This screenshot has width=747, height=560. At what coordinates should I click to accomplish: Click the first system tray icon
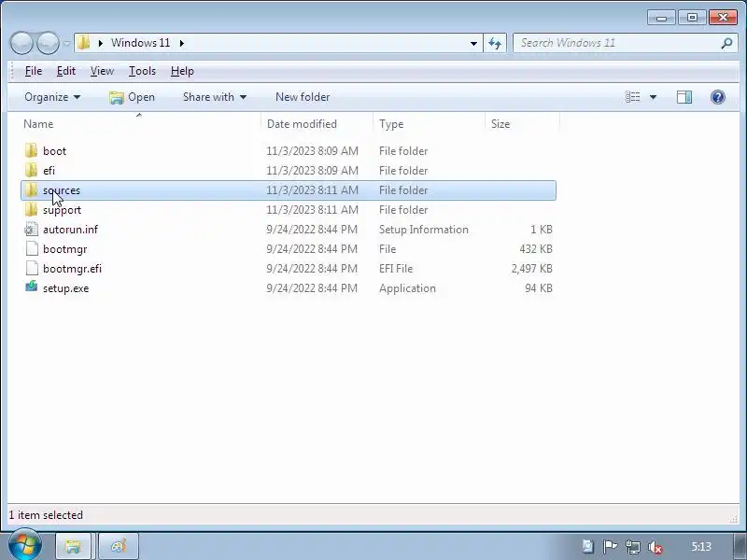tap(587, 546)
